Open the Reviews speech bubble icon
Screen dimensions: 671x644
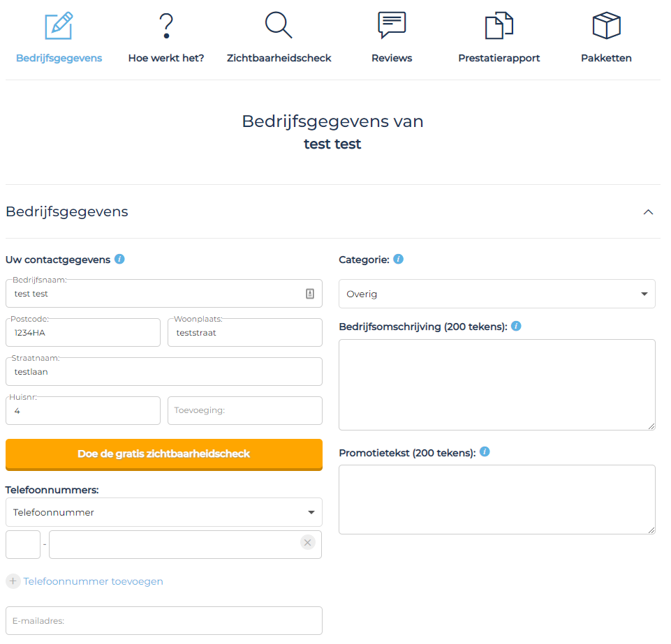coord(392,25)
